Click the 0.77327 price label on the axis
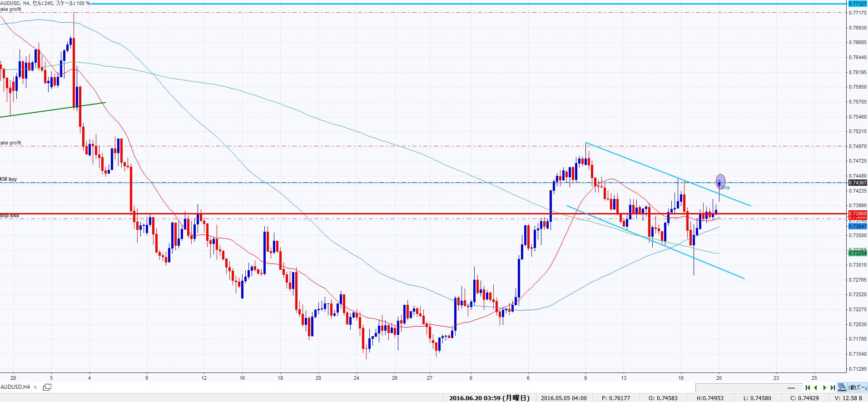The image size is (868, 402). [857, 4]
